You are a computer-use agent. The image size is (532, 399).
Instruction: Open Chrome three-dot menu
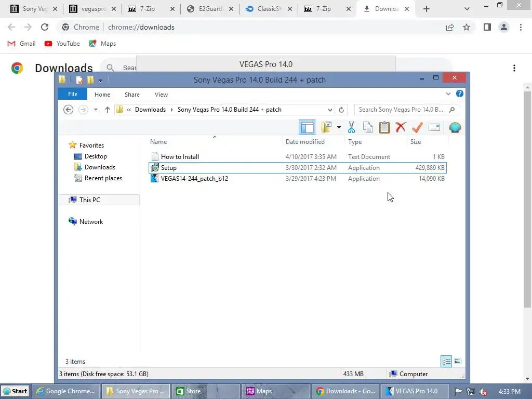click(521, 27)
